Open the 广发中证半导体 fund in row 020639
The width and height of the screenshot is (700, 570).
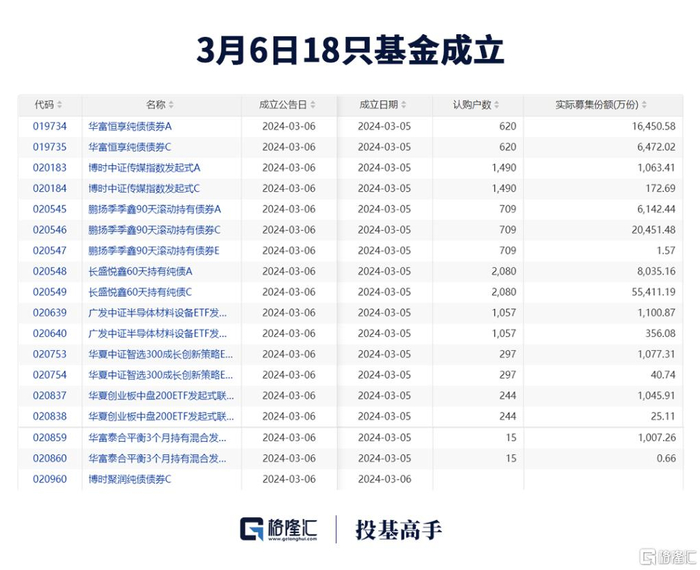158,312
